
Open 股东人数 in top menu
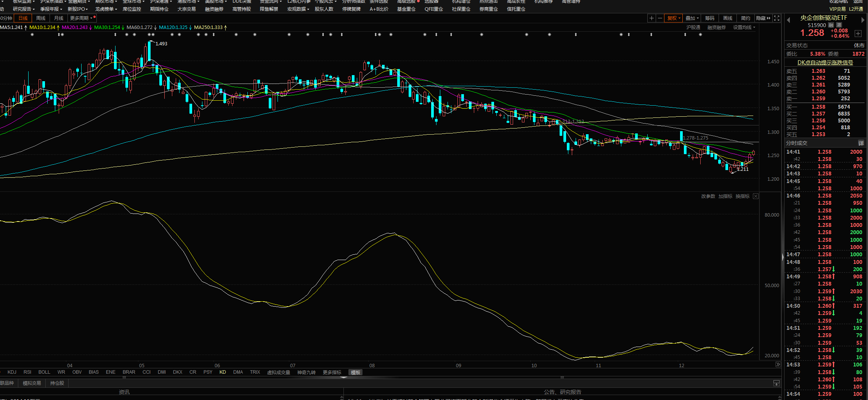click(x=324, y=9)
